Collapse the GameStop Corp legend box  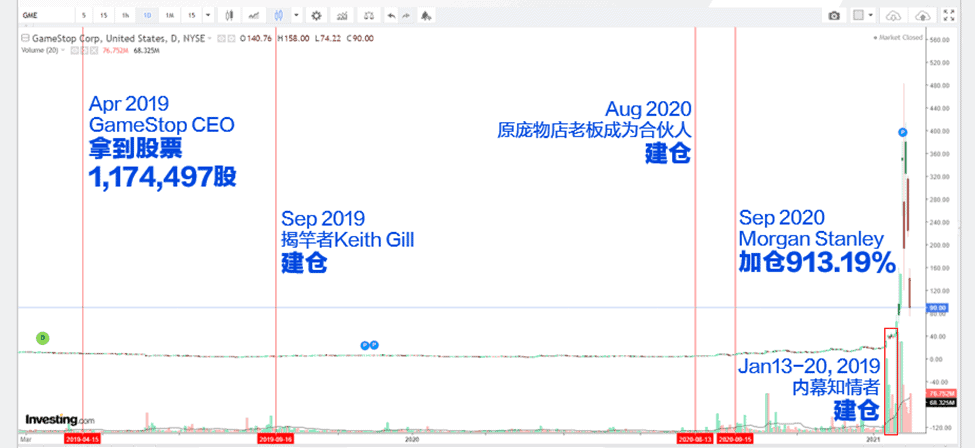(25, 39)
